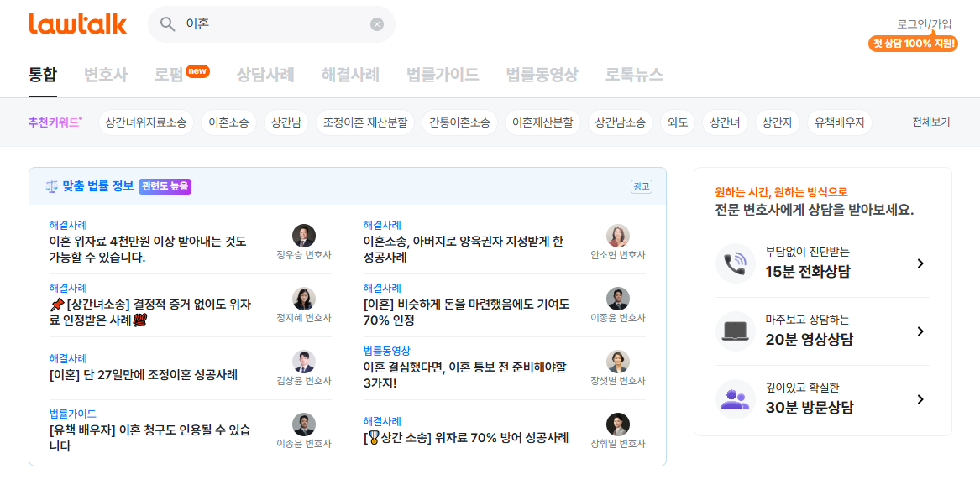Click the Lawtalk logo
This screenshot has height=500, width=980.
coord(76,24)
